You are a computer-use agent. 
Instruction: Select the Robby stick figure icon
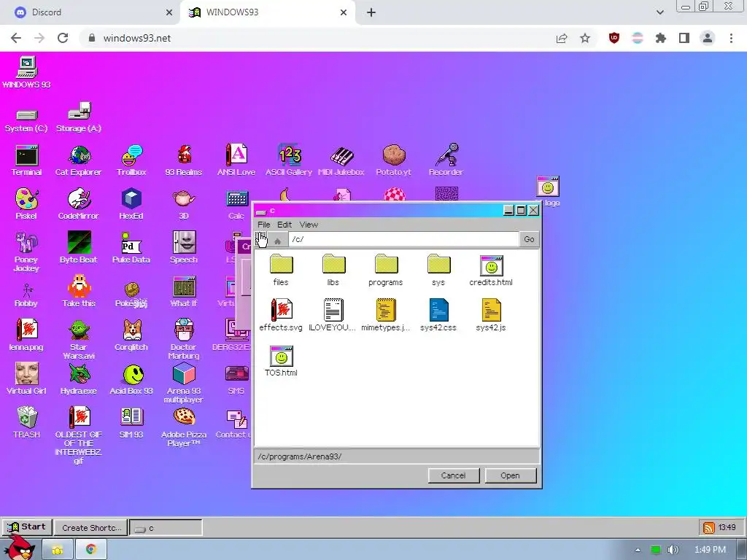click(27, 295)
